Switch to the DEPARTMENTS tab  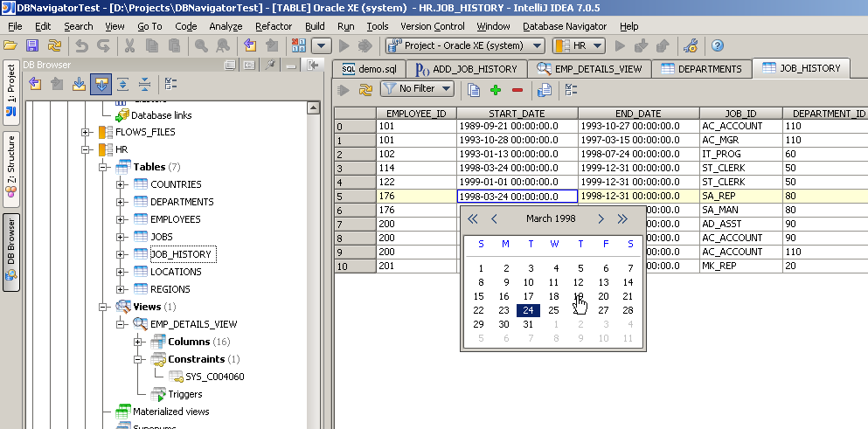[x=702, y=69]
